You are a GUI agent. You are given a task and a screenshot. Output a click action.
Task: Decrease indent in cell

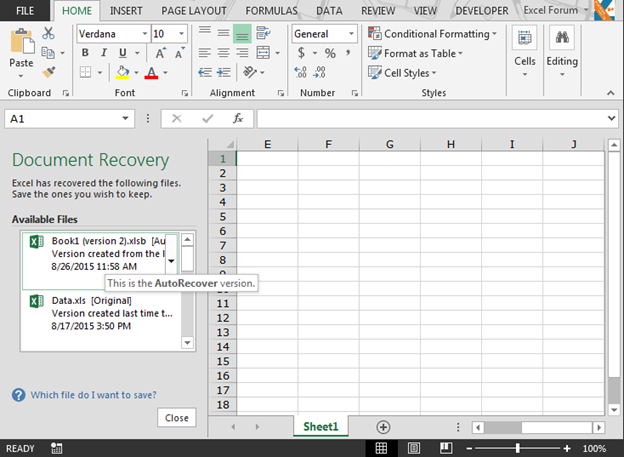click(205, 72)
